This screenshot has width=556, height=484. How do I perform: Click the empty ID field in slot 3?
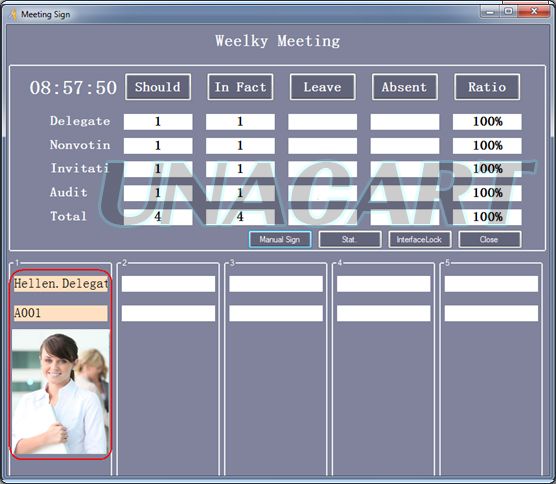click(276, 313)
